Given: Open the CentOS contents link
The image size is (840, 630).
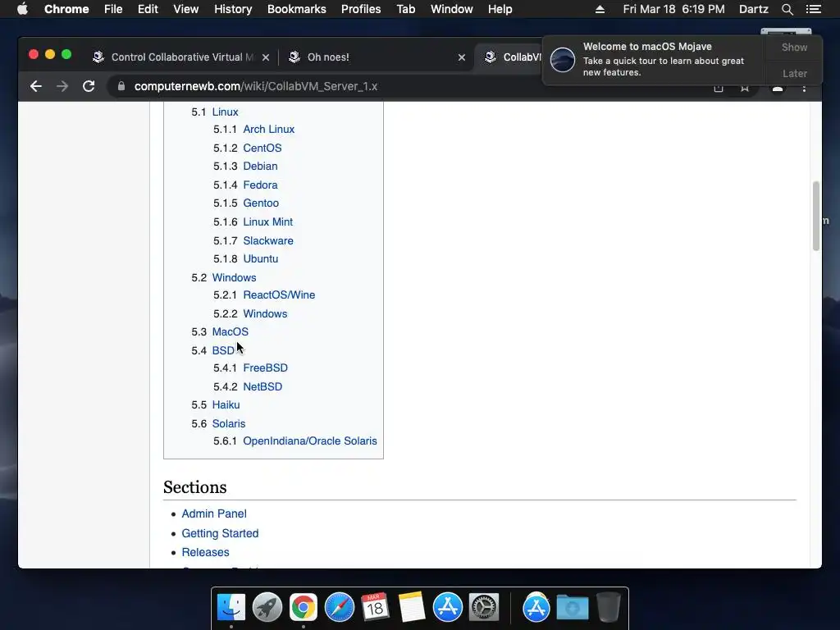Looking at the screenshot, I should click(262, 148).
